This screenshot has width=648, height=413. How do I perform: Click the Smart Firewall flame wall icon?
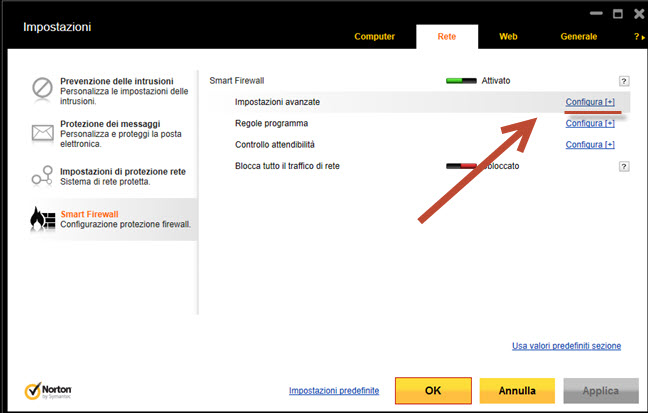click(x=43, y=218)
